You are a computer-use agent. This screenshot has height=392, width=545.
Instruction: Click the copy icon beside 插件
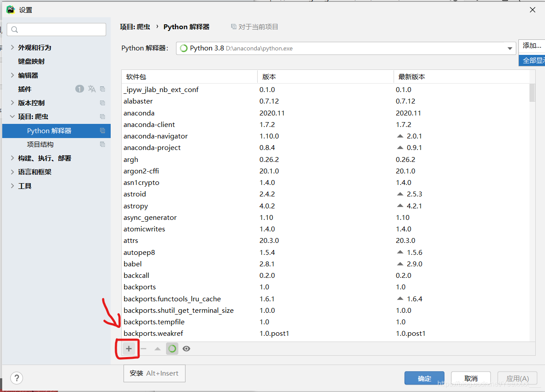pyautogui.click(x=103, y=89)
